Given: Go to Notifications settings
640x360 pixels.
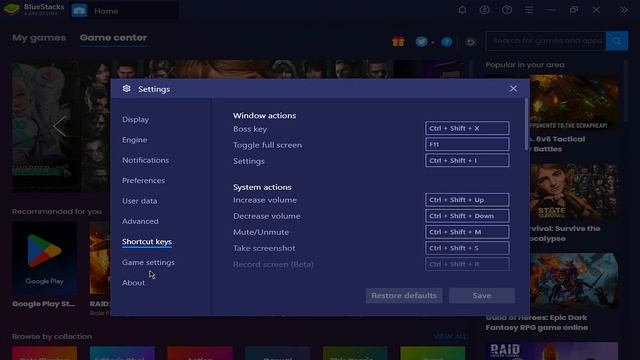Looking at the screenshot, I should coord(145,160).
